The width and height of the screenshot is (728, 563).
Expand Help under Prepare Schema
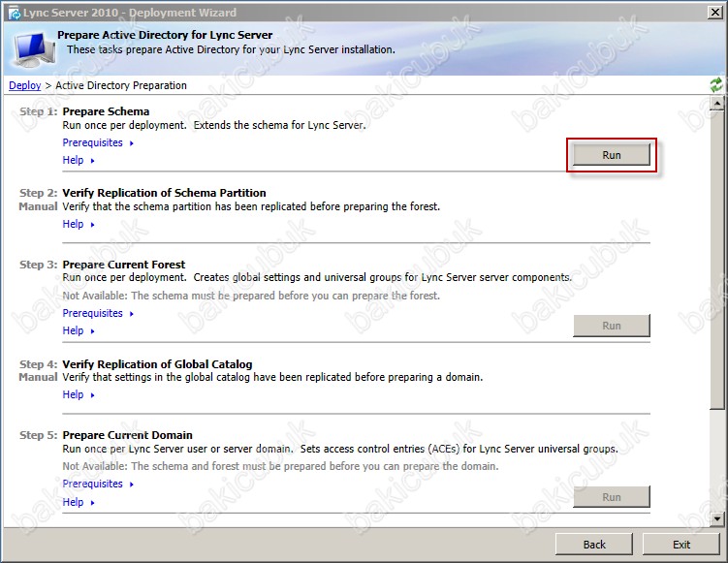pos(79,160)
